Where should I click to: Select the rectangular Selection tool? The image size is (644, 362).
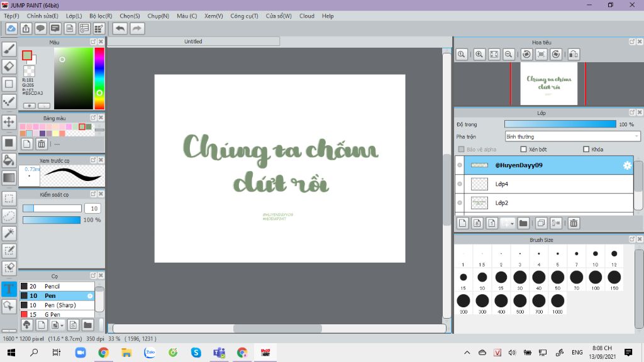pos(9,199)
